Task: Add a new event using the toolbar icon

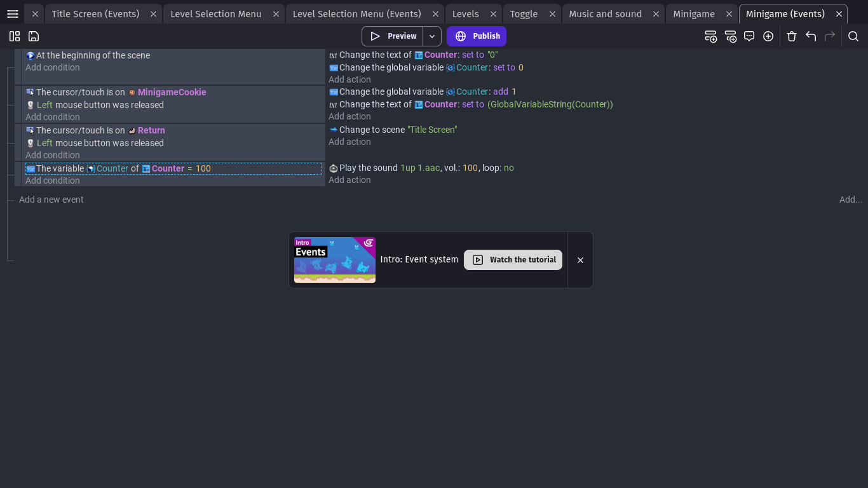Action: pos(711,36)
